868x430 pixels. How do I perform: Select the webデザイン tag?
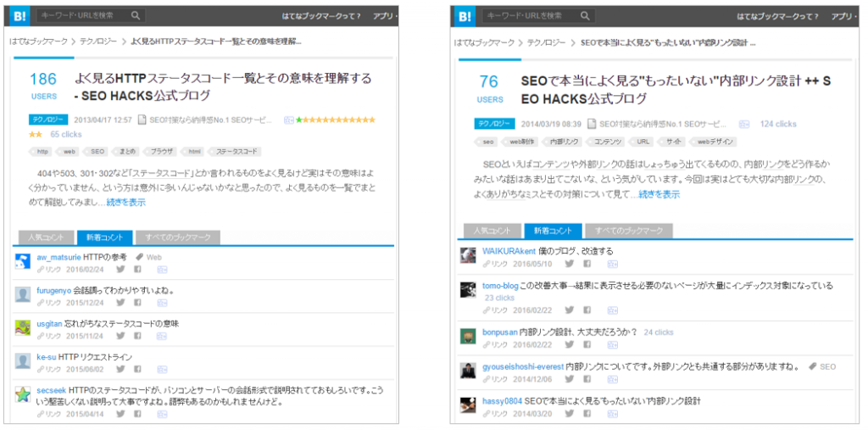tap(714, 142)
